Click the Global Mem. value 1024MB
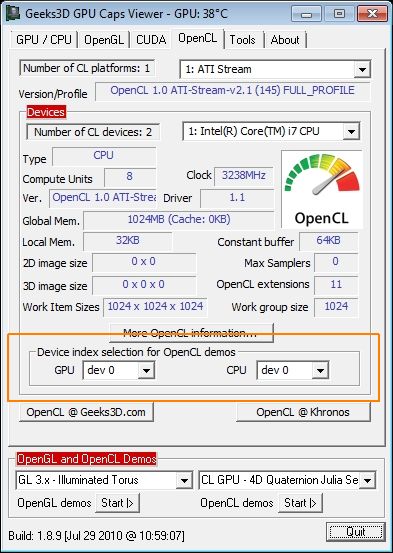The width and height of the screenshot is (393, 553). 179,220
